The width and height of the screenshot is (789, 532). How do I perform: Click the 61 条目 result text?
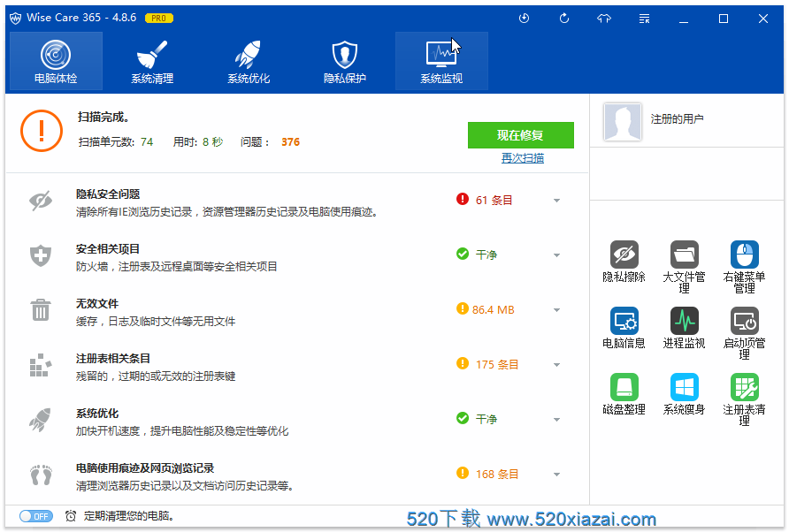[494, 200]
